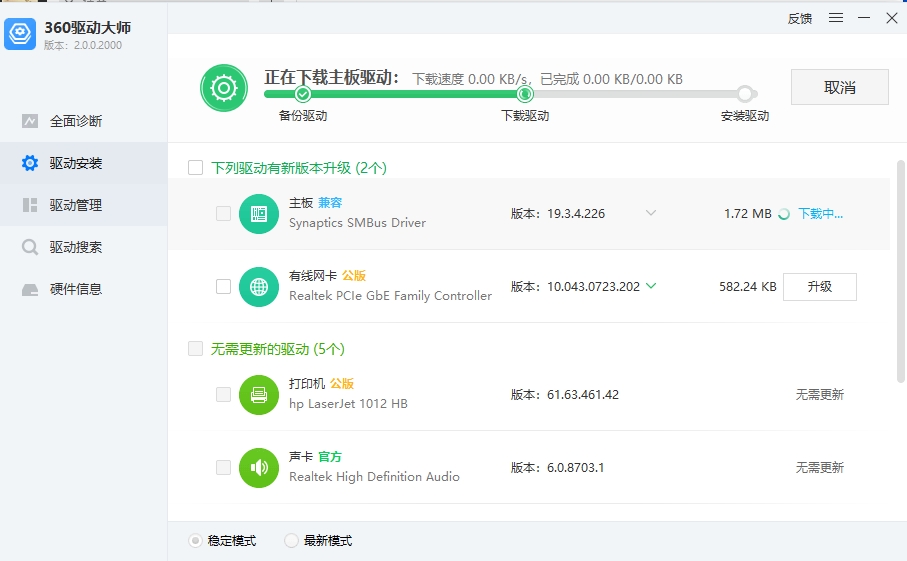Click the vertical scrollbar of driver list
The width and height of the screenshot is (907, 561).
coord(901,272)
